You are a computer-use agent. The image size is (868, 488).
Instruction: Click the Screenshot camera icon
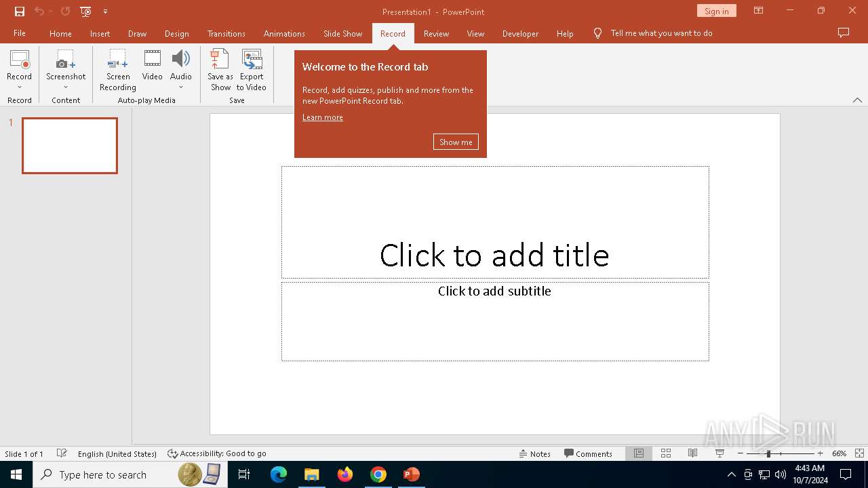click(66, 60)
